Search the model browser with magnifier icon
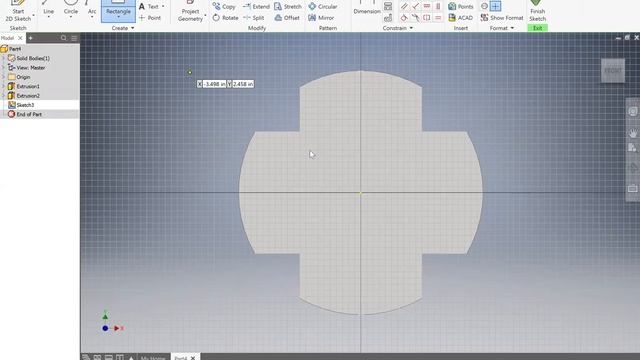640x360 pixels. (64, 38)
